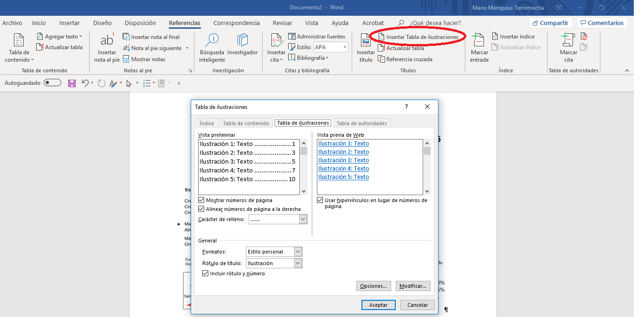Click Marcar cita
The image size is (644, 317).
point(568,48)
